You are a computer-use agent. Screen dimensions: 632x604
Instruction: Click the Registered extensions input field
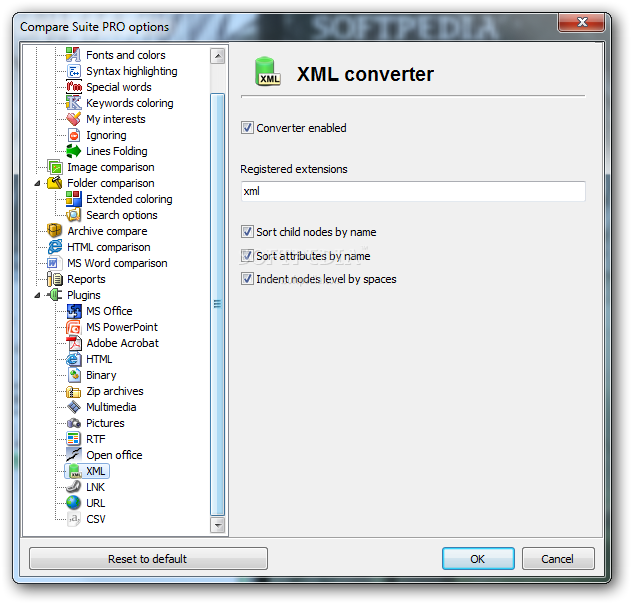413,191
